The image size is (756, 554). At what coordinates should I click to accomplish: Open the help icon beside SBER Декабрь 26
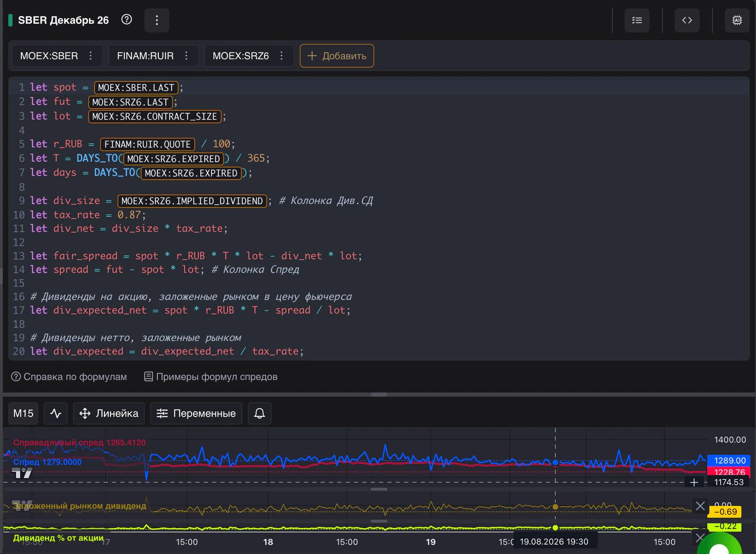[x=127, y=19]
